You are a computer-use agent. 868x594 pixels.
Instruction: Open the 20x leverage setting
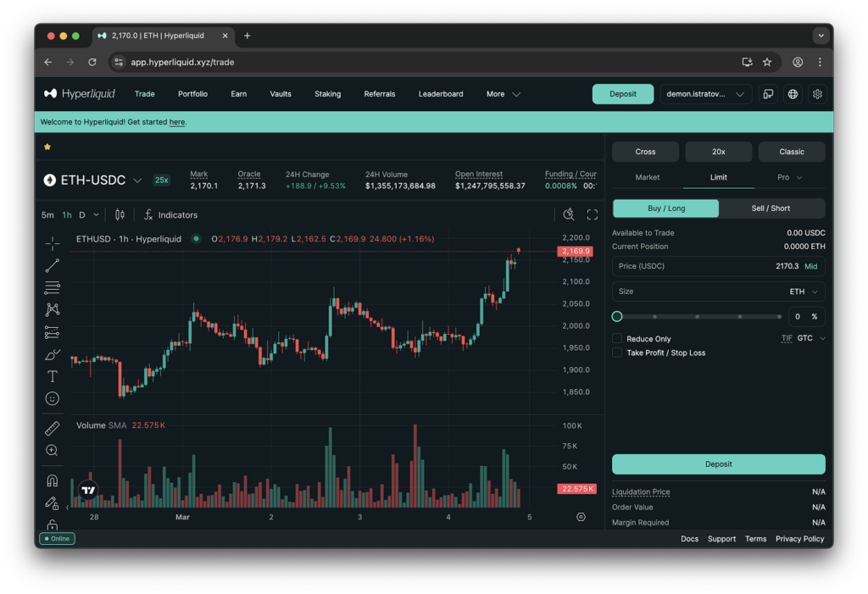718,152
